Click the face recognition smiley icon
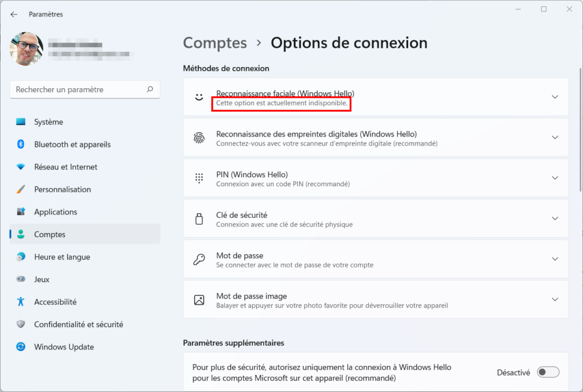The image size is (583, 392). [199, 97]
